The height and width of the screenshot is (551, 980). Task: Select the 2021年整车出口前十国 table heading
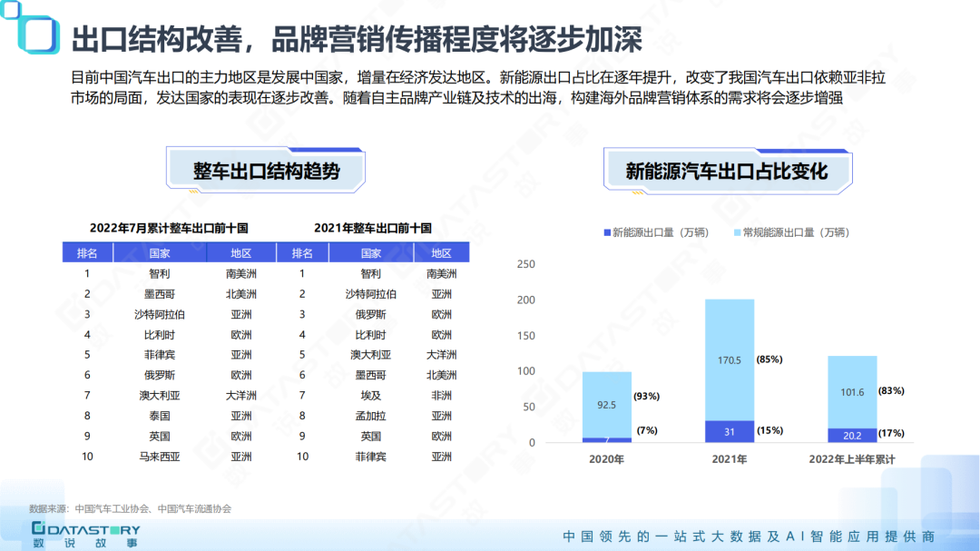pyautogui.click(x=373, y=228)
